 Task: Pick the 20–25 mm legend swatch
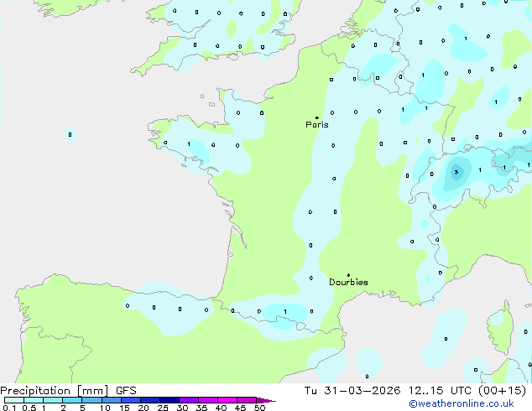(150, 400)
